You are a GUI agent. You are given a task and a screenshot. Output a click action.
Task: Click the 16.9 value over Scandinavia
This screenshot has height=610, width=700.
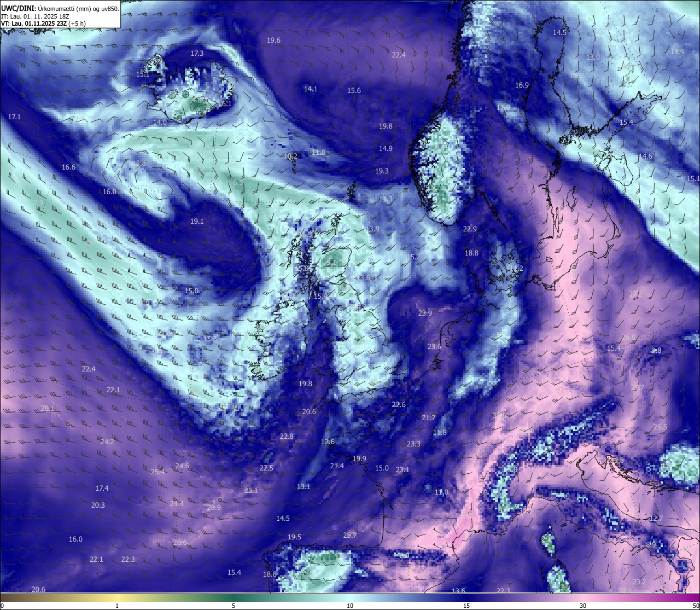522,85
